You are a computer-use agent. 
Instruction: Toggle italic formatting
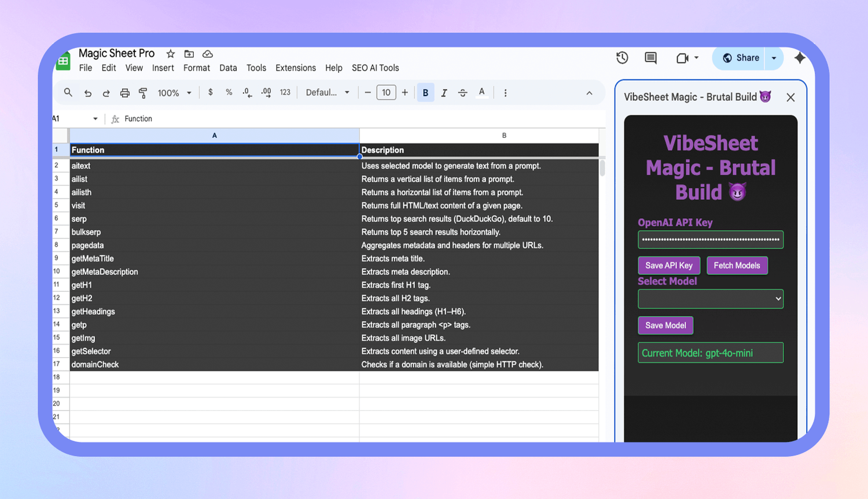click(444, 93)
